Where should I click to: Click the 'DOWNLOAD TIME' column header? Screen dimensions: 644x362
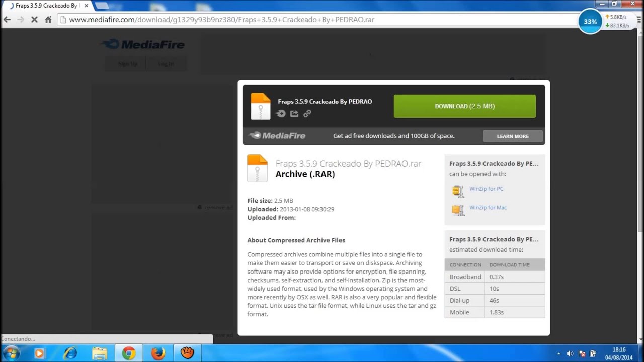click(509, 265)
